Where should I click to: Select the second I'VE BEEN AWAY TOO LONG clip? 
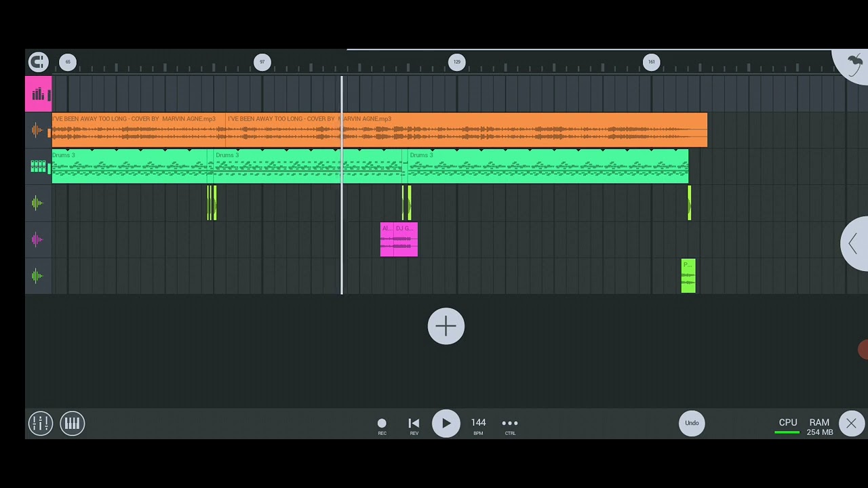[x=467, y=130]
